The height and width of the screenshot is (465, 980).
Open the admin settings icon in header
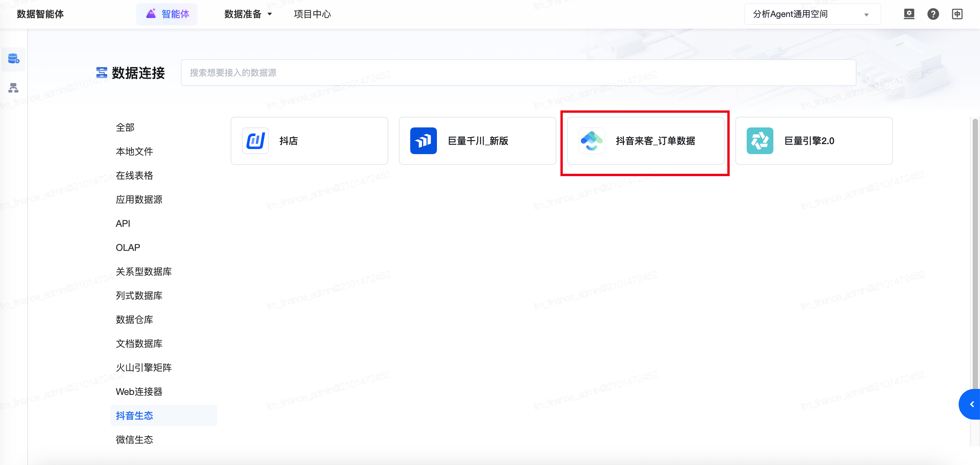(909, 14)
